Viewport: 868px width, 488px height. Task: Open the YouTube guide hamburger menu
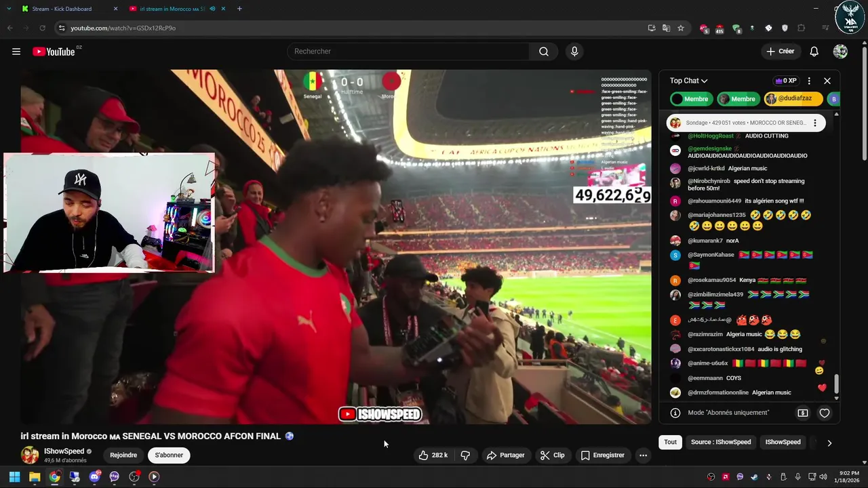coord(16,52)
